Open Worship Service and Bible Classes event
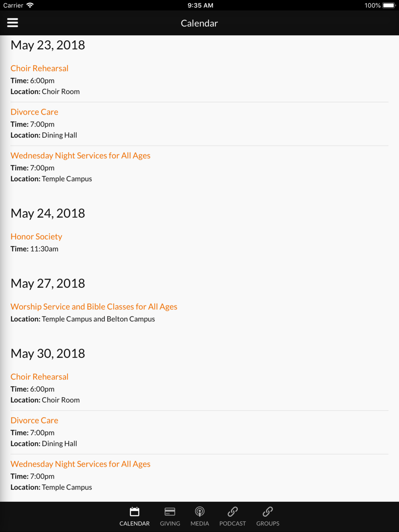This screenshot has width=399, height=532. (94, 307)
